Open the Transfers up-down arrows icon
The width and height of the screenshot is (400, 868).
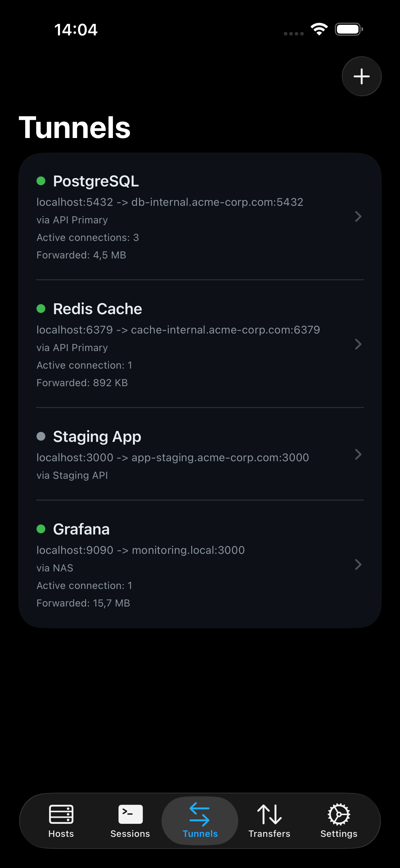click(x=269, y=814)
